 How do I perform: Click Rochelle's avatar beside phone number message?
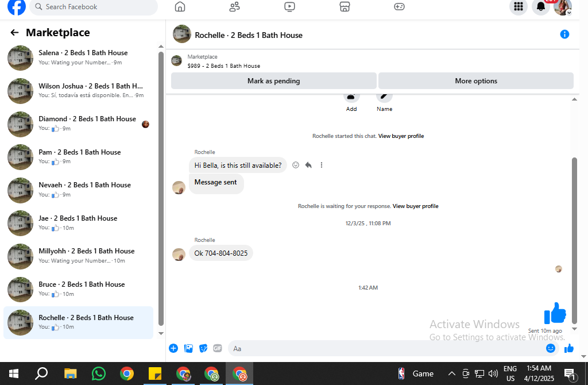point(179,255)
